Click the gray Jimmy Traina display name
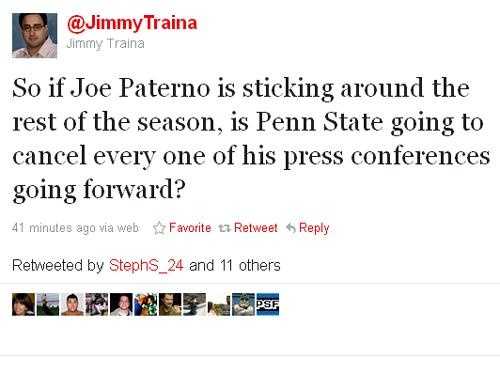 (105, 44)
